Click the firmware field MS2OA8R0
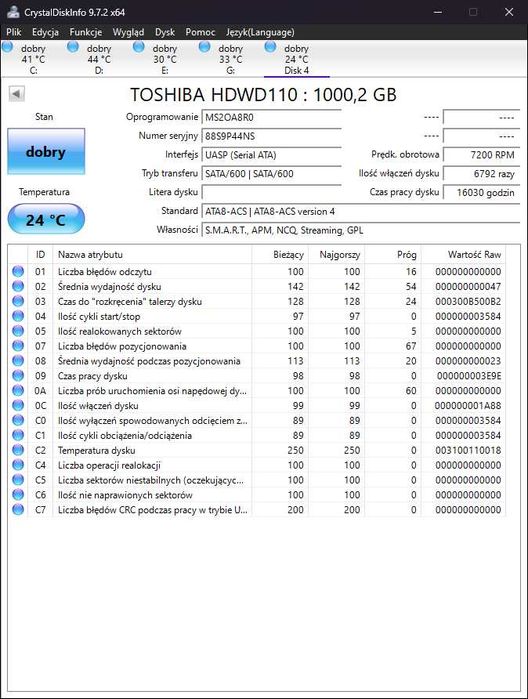Screen dimensions: 528x699 pyautogui.click(x=272, y=118)
